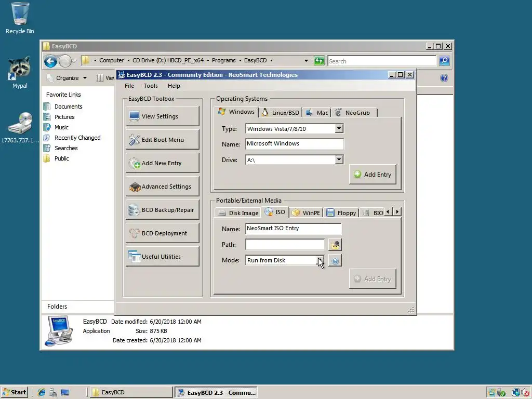
Task: Open the File menu in EasyBCD
Action: click(129, 86)
